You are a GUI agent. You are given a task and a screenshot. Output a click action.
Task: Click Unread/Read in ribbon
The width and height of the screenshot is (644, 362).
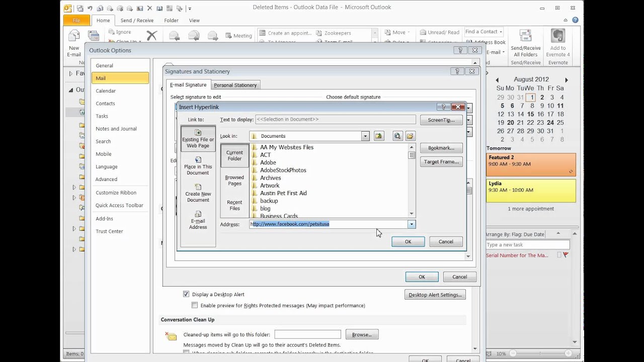click(439, 32)
